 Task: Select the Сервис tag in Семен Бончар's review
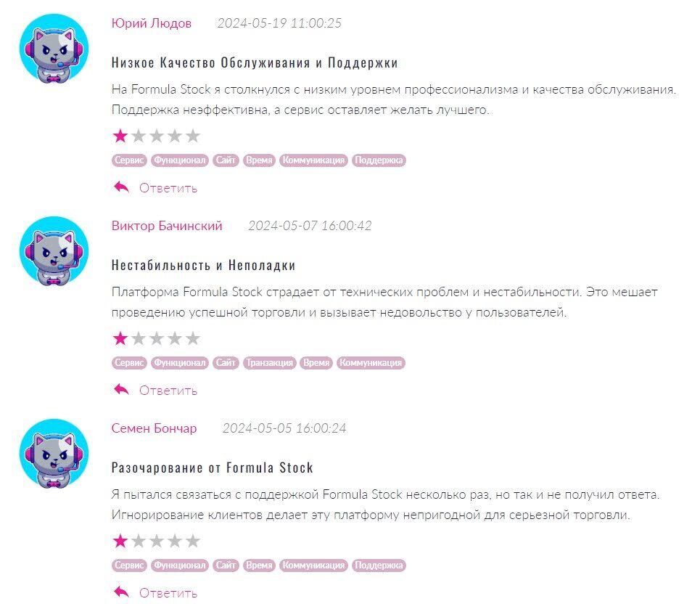click(x=129, y=565)
